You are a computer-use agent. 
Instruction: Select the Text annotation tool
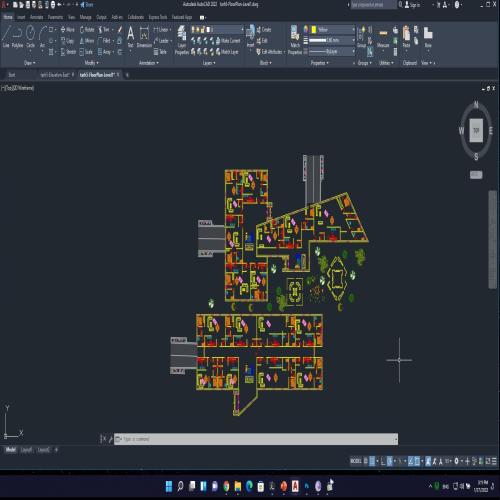pos(131,37)
